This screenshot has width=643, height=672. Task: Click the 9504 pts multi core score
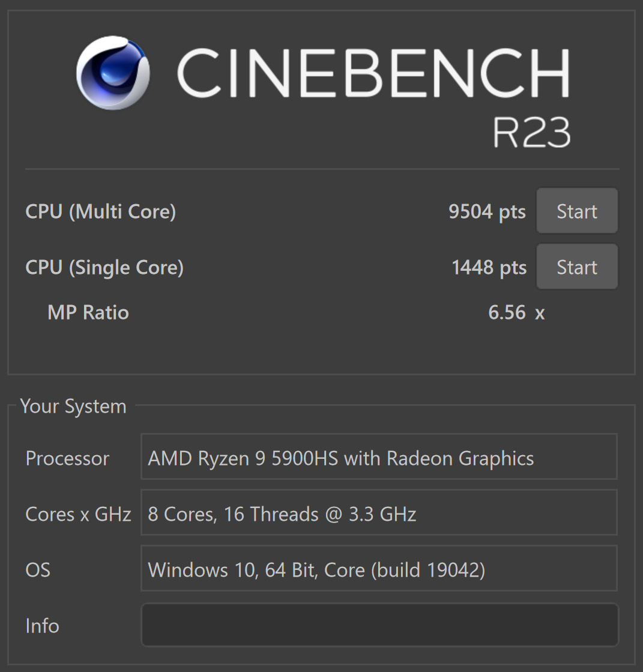coord(487,212)
